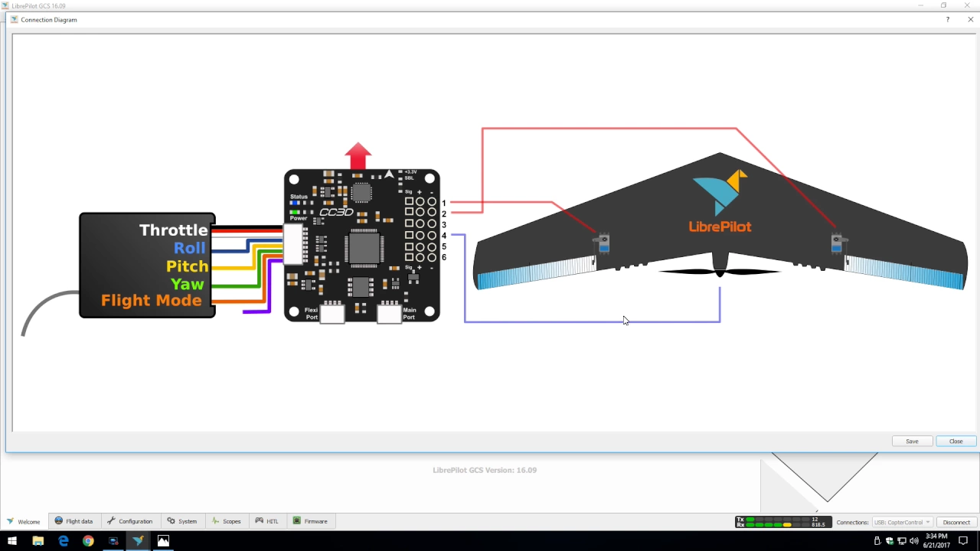Image resolution: width=980 pixels, height=551 pixels.
Task: Open File Explorer from the taskbar
Action: click(38, 541)
